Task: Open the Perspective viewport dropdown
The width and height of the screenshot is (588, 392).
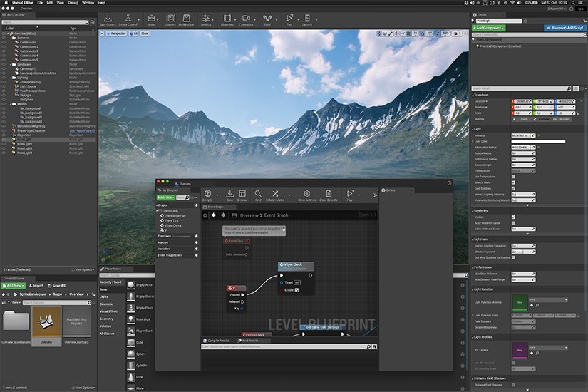Action: pyautogui.click(x=117, y=33)
